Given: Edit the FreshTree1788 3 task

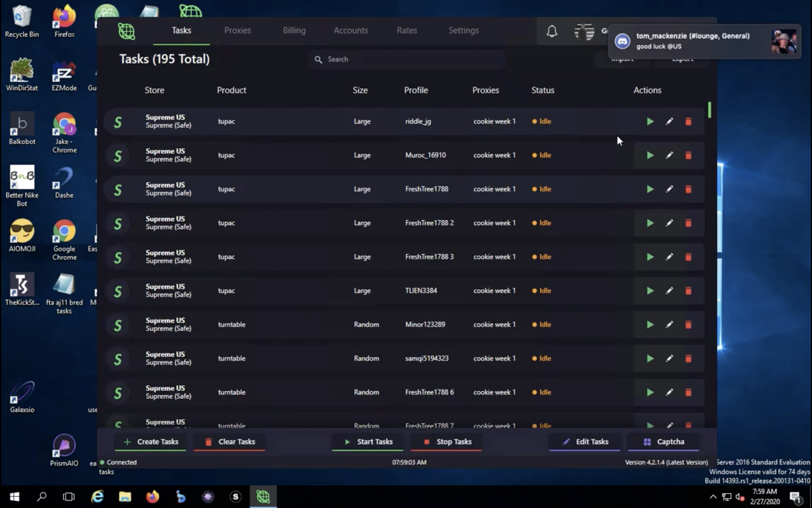Looking at the screenshot, I should [669, 257].
